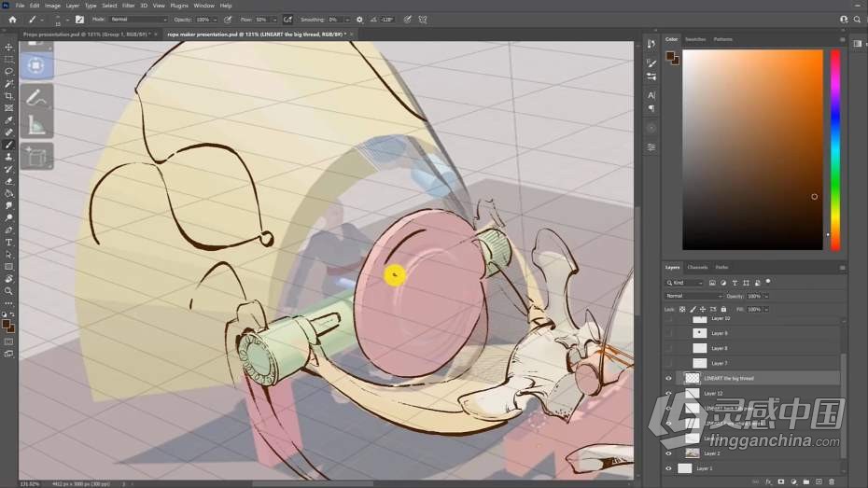Open the brush blending Mode dropdown
This screenshot has height=488, width=868.
[138, 19]
